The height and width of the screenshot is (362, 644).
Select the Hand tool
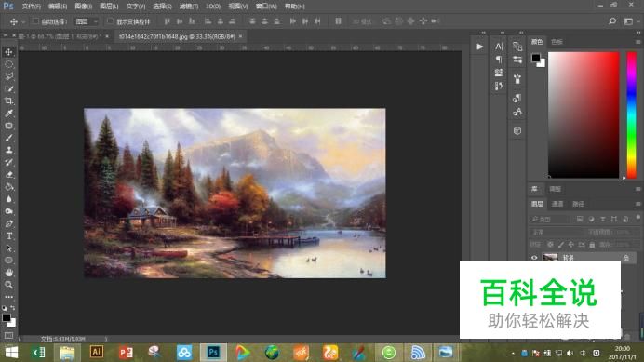(x=8, y=273)
